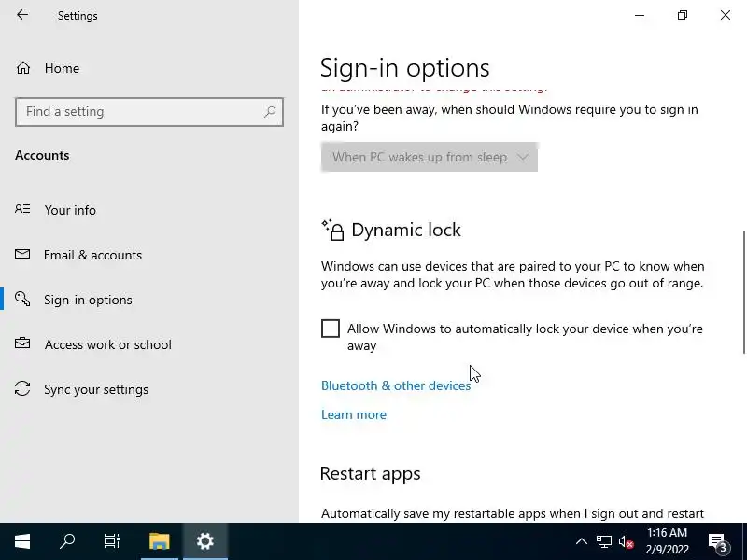This screenshot has width=747, height=560.
Task: Click the Dynamic lock section heading
Action: tap(406, 230)
